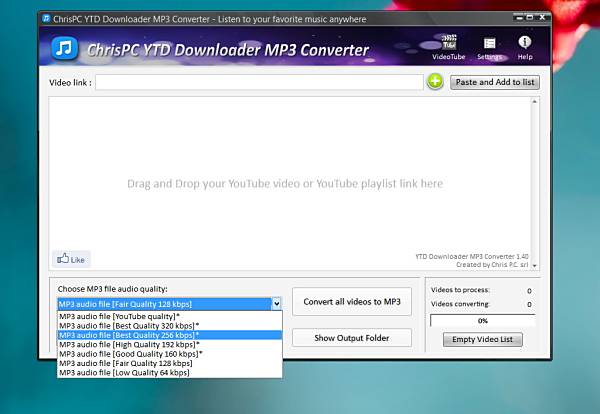Click 'Choose MP3 file audio quality:' label
Viewport: 600px width, 414px height.
point(112,289)
